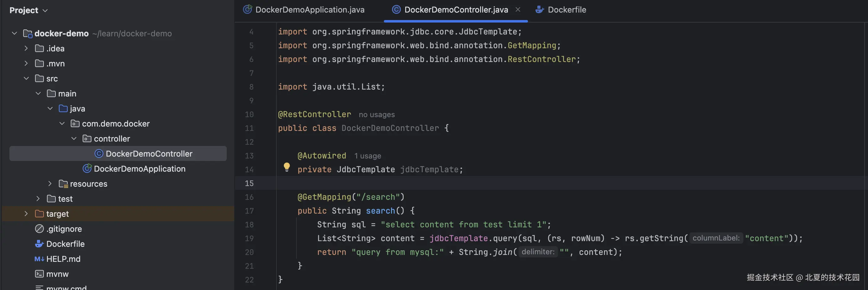868x290 pixels.
Task: Click the resources folder icon
Action: coord(63,184)
